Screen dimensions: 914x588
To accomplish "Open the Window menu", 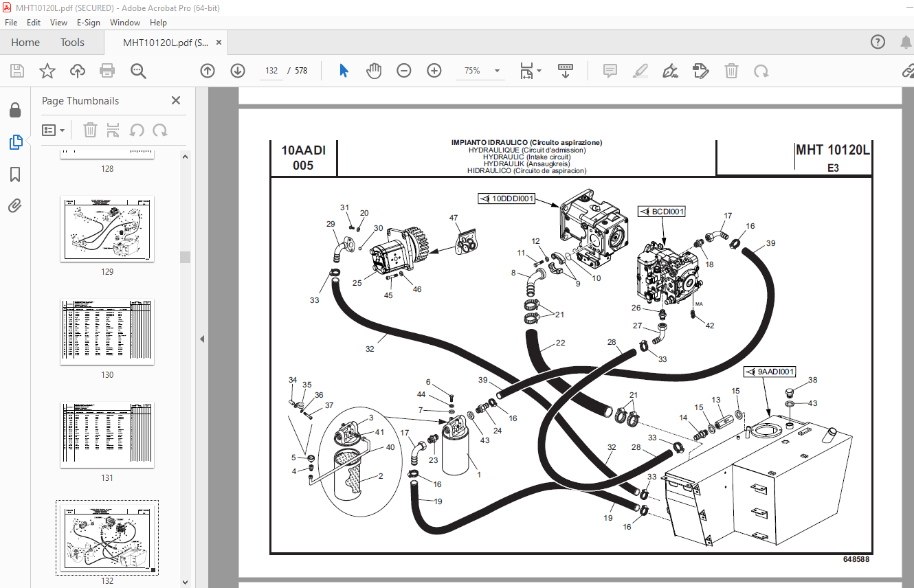I will 125,23.
